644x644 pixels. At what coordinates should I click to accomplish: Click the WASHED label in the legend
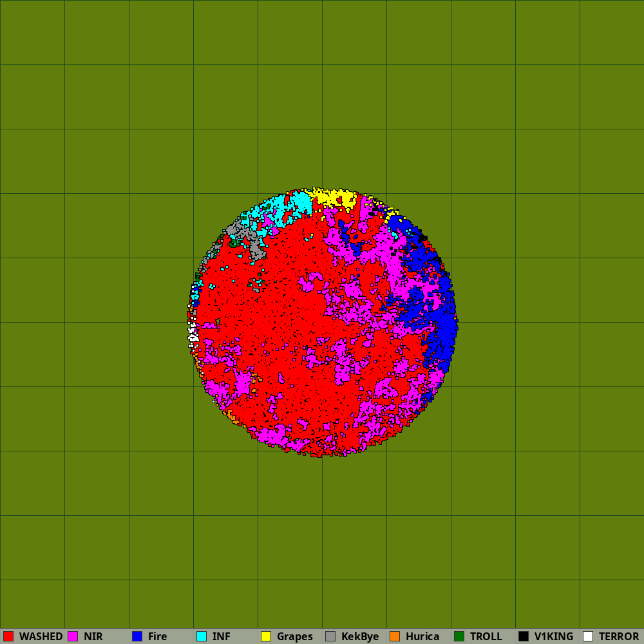pos(41,636)
